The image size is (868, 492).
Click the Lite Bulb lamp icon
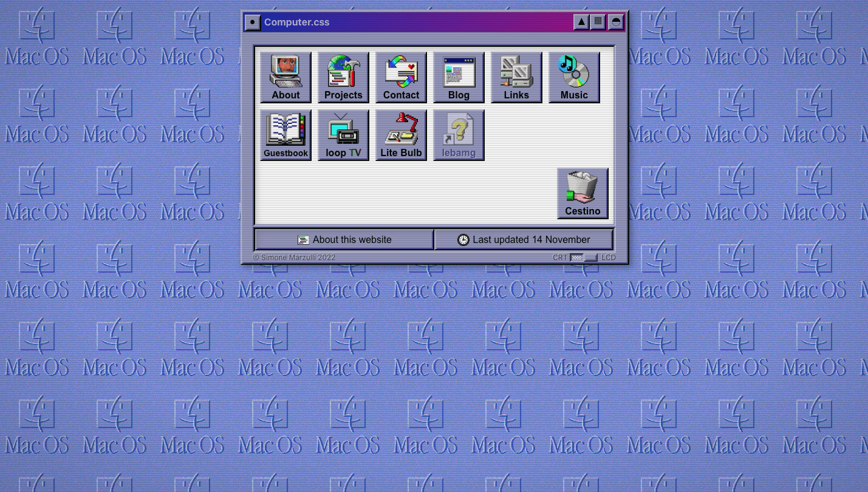[401, 135]
